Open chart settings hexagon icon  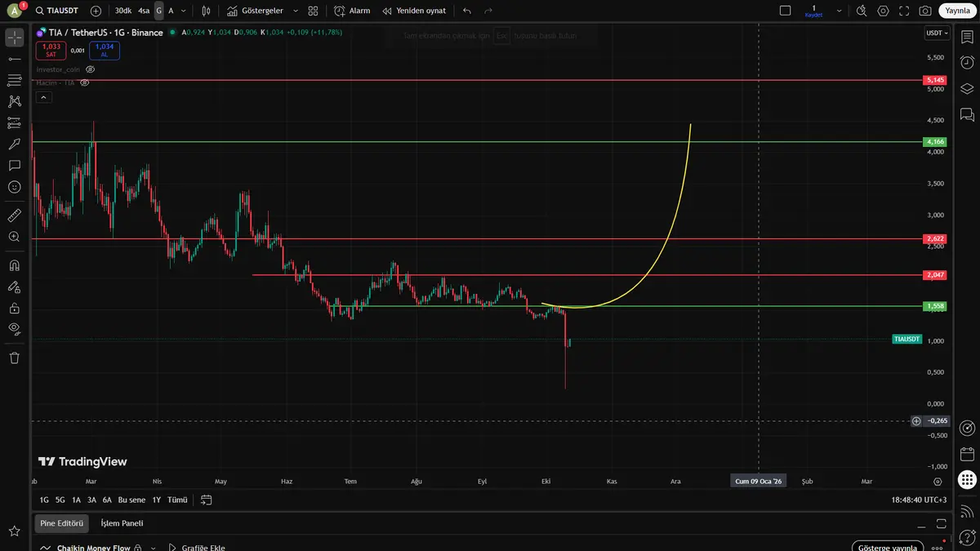click(883, 11)
